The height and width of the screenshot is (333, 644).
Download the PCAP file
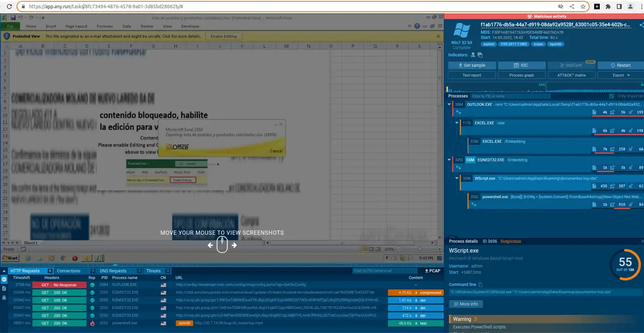click(433, 271)
